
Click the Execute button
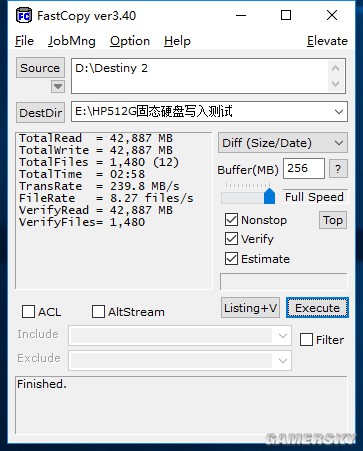pyautogui.click(x=317, y=308)
